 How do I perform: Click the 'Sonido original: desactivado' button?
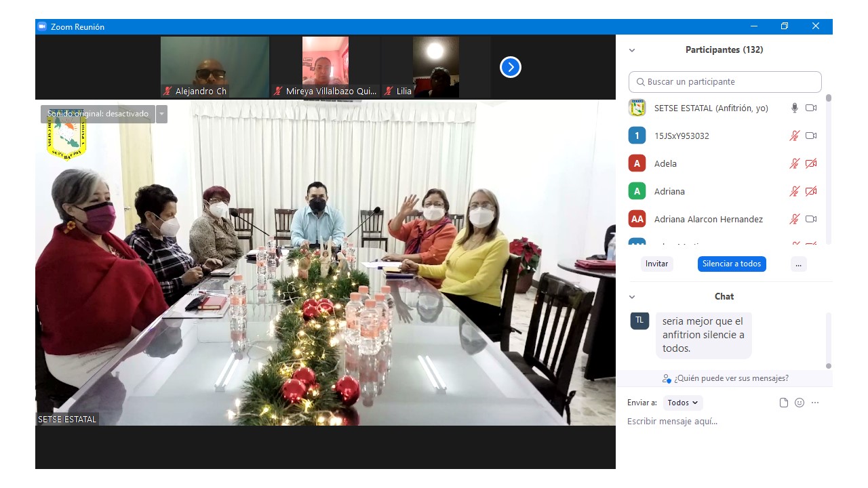pyautogui.click(x=98, y=114)
